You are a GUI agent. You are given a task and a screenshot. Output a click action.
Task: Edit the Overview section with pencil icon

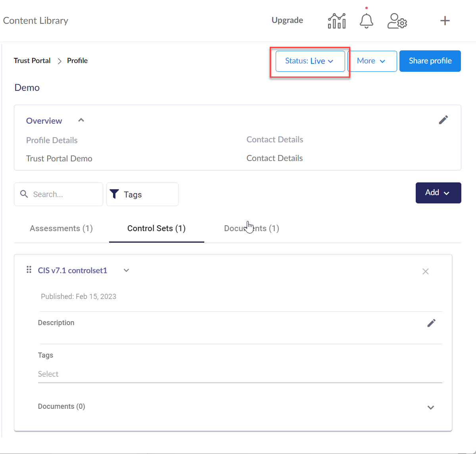coord(443,120)
